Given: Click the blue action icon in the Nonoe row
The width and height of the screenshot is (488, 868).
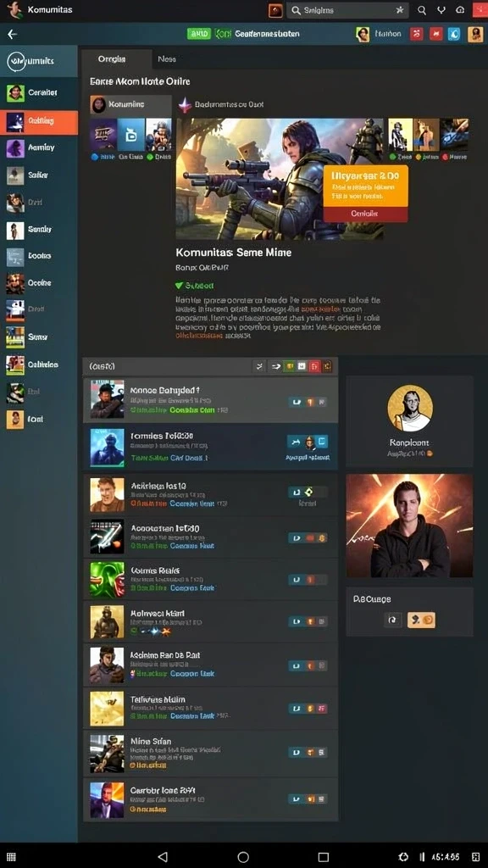Looking at the screenshot, I should 296,402.
